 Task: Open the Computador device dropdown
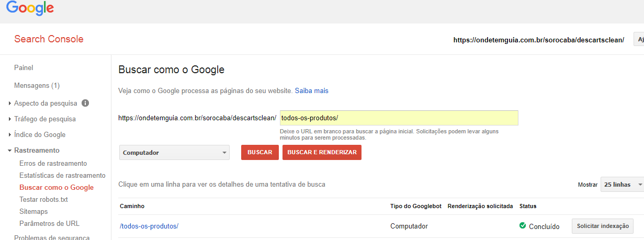pyautogui.click(x=175, y=153)
